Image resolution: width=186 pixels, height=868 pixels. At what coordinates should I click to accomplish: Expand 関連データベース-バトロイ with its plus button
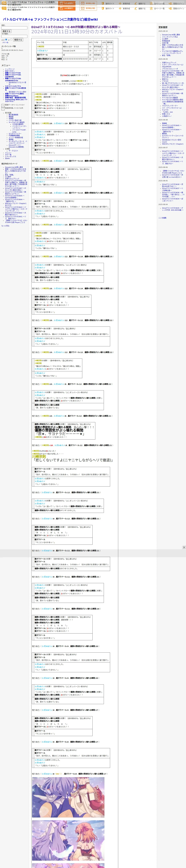click(x=3, y=105)
